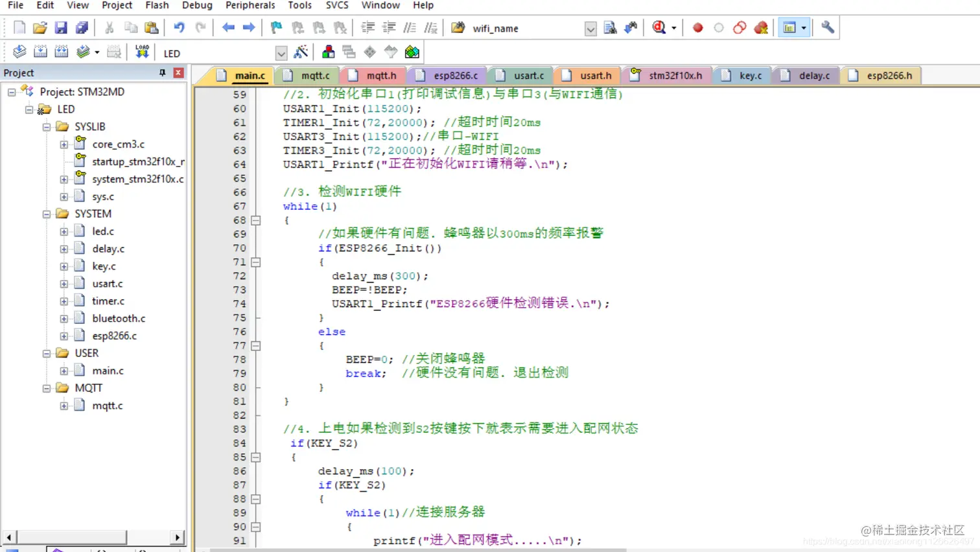Open the Peripherals menu
Screen dimensions: 980x552
point(250,5)
